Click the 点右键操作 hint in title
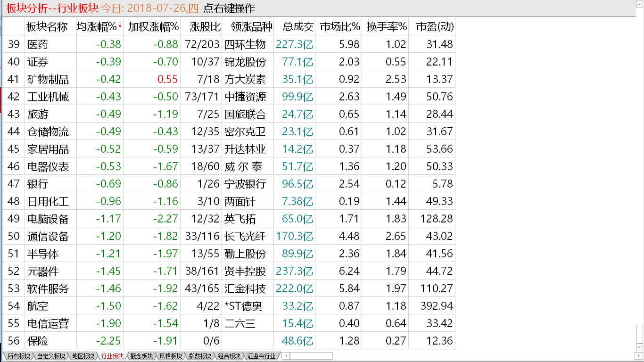Screen dimensions: 644x362 pyautogui.click(x=229, y=8)
